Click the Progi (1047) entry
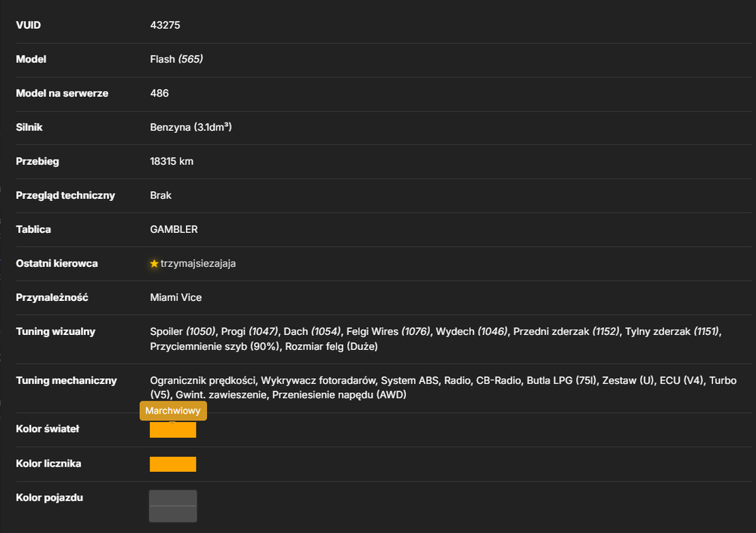 (x=249, y=331)
